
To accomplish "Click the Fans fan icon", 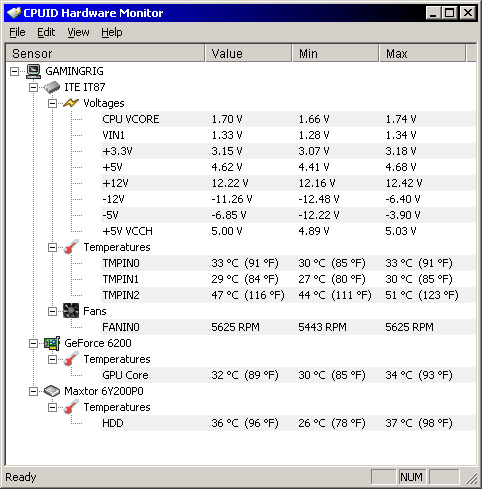I will pos(71,311).
